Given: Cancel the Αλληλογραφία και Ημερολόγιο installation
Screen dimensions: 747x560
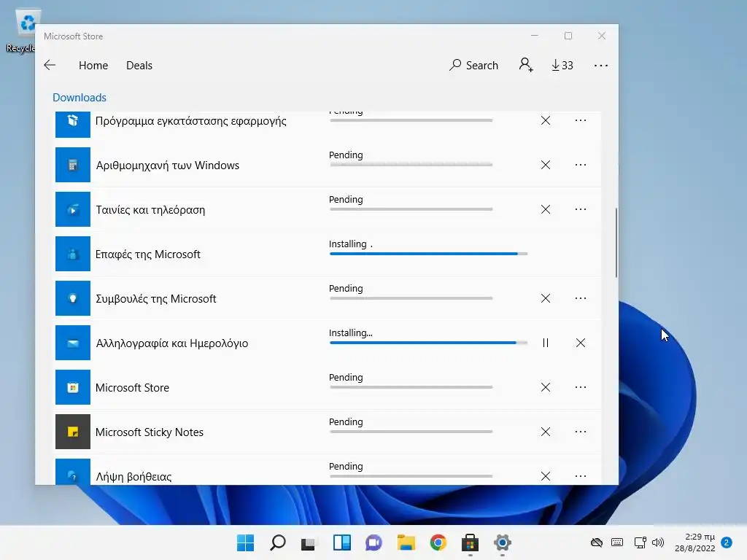Looking at the screenshot, I should pos(580,343).
